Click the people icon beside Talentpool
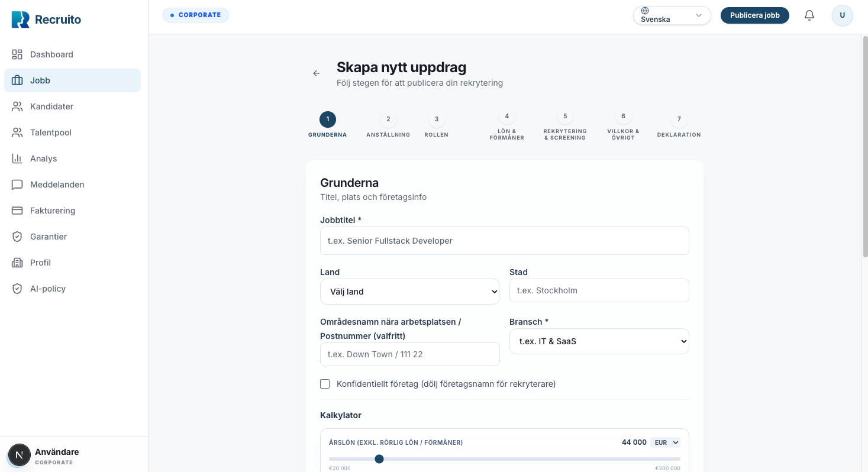 point(17,132)
